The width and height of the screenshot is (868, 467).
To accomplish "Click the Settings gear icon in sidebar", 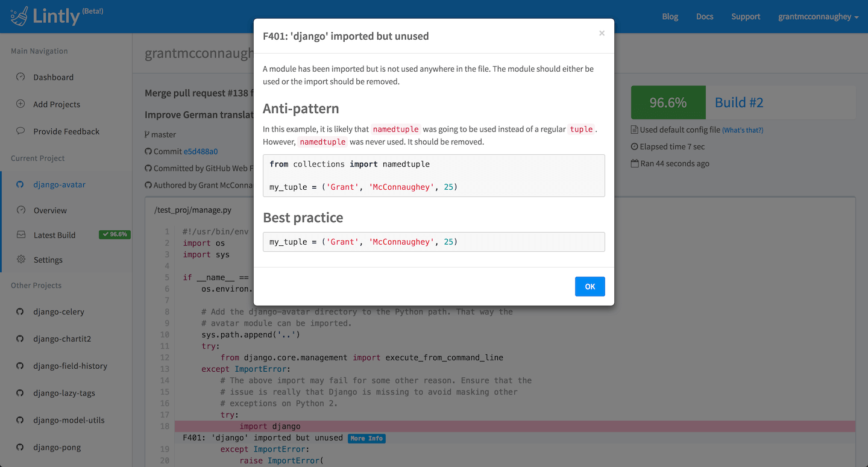I will click(x=20, y=260).
